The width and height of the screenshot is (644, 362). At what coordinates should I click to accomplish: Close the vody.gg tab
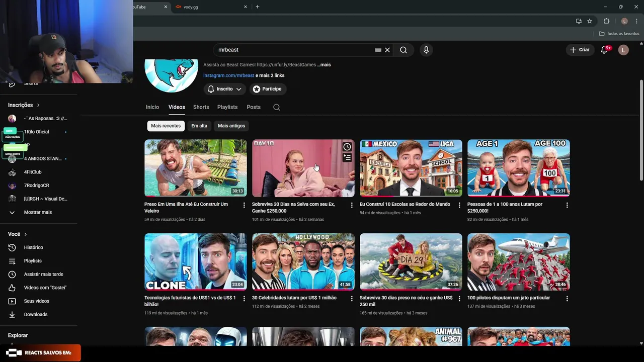(x=246, y=7)
